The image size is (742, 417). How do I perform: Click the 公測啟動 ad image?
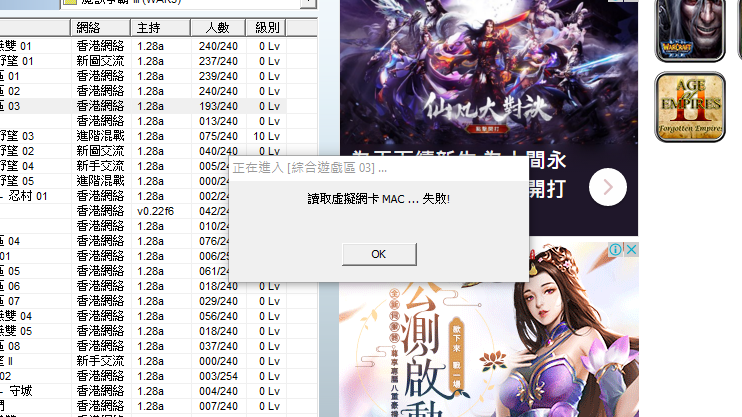point(488,329)
